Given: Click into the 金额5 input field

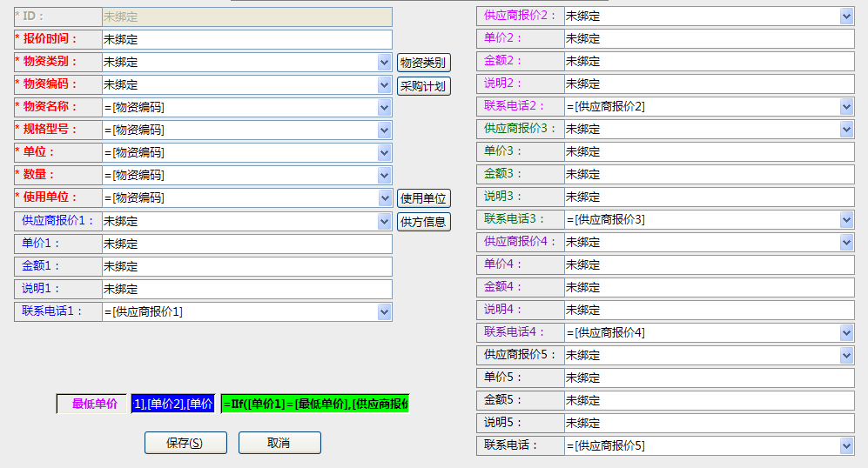Looking at the screenshot, I should 710,401.
